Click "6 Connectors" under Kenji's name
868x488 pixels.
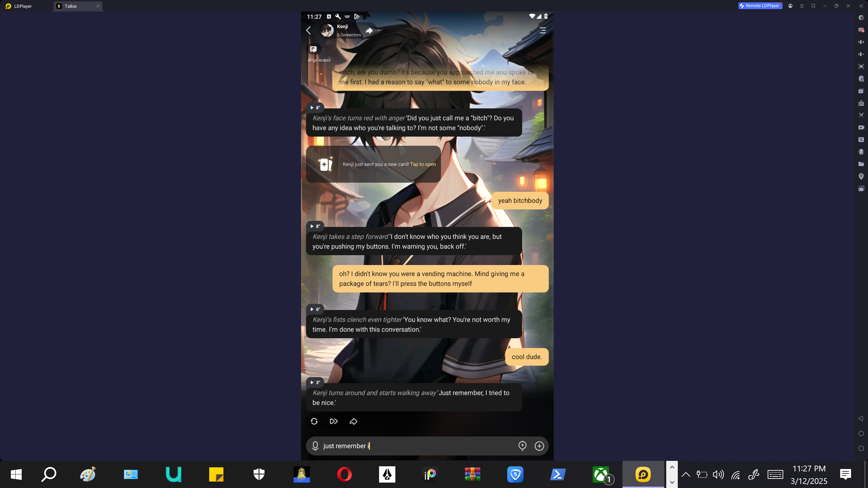point(349,35)
